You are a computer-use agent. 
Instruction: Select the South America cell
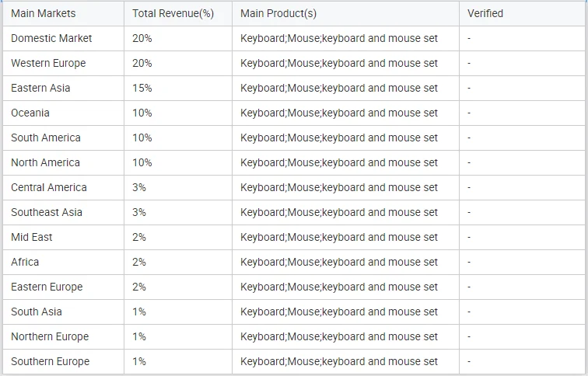pyautogui.click(x=46, y=138)
